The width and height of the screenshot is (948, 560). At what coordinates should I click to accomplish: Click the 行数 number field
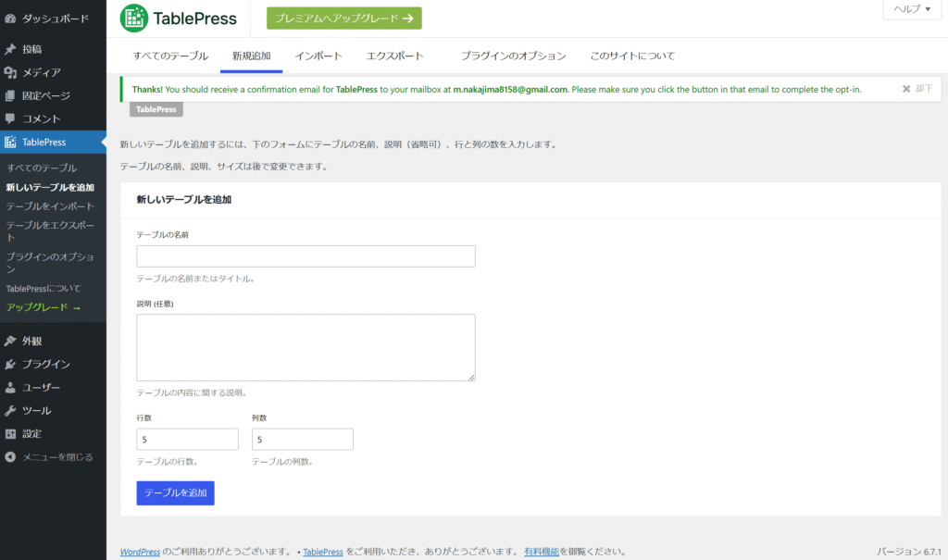pyautogui.click(x=187, y=440)
